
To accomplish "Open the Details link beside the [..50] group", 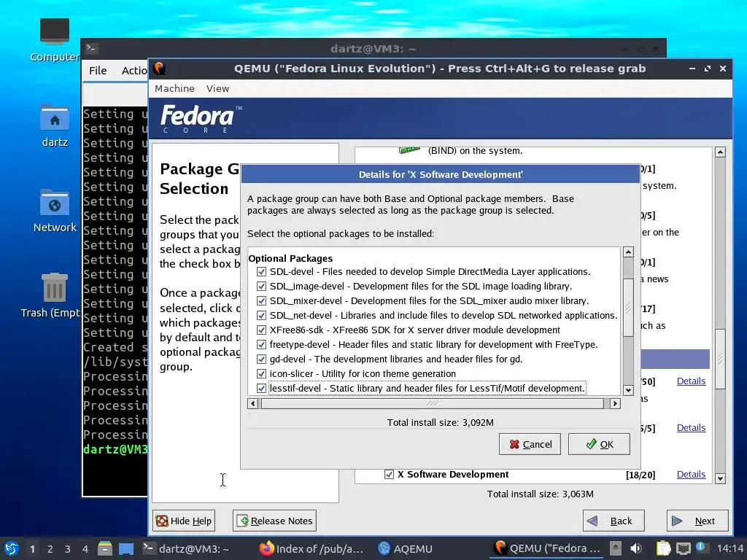I will pyautogui.click(x=691, y=381).
